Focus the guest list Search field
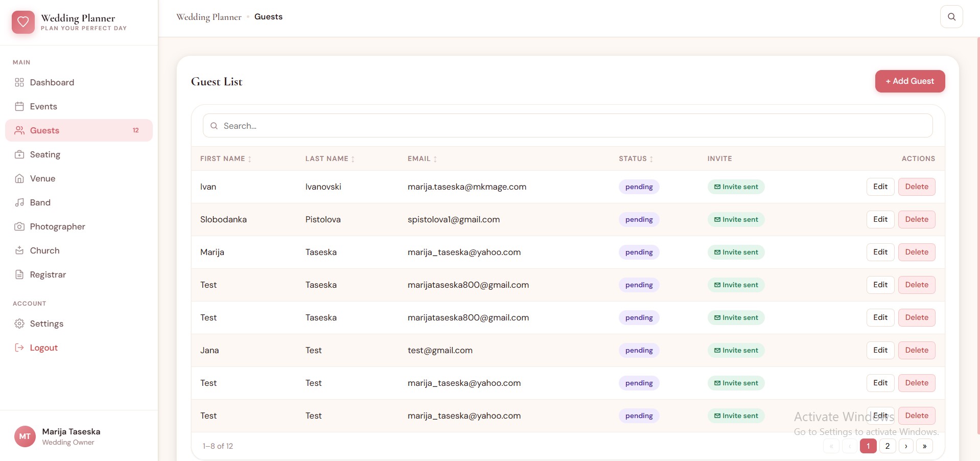Viewport: 980px width, 461px height. 567,126
